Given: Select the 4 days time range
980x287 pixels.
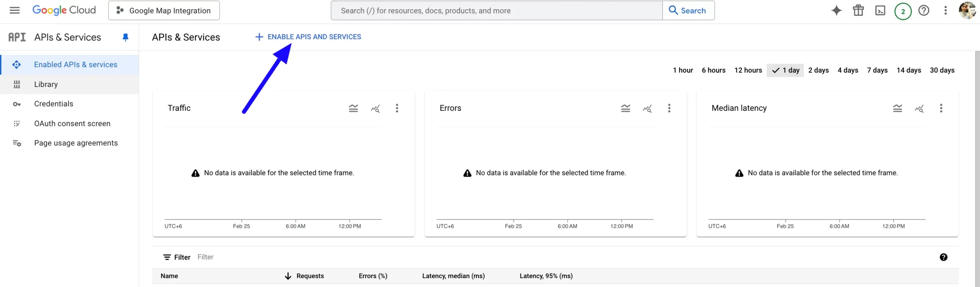Looking at the screenshot, I should pos(848,70).
